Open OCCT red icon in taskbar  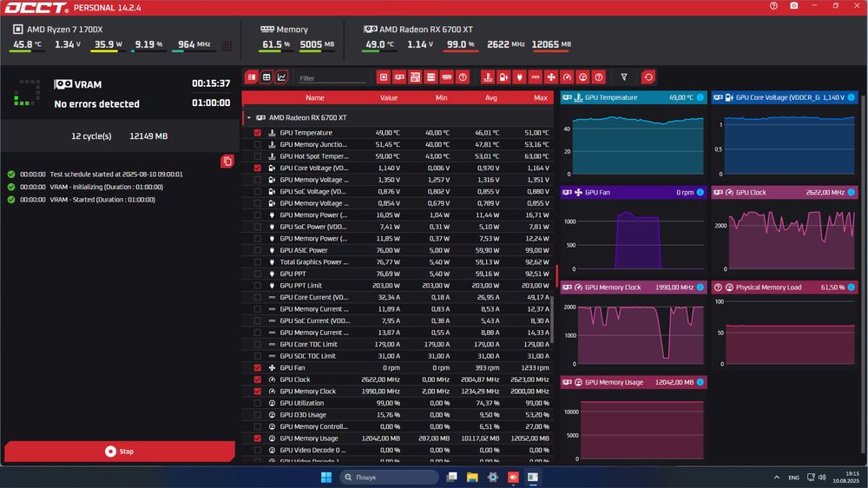coord(513,478)
